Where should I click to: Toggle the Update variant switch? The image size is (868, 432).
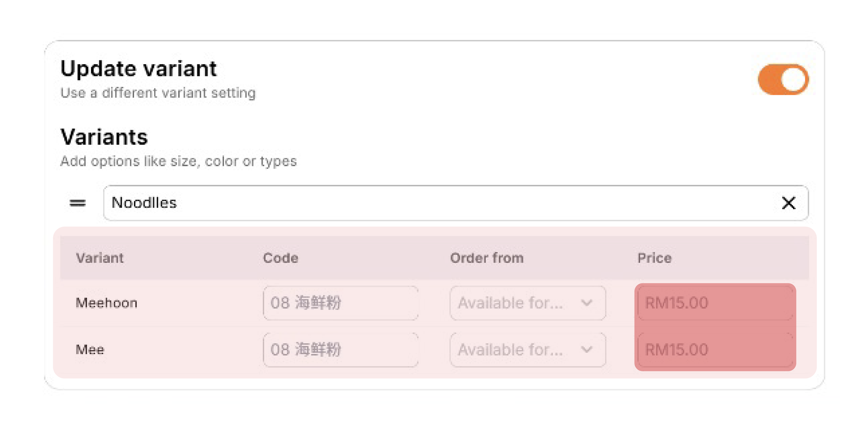[x=783, y=80]
